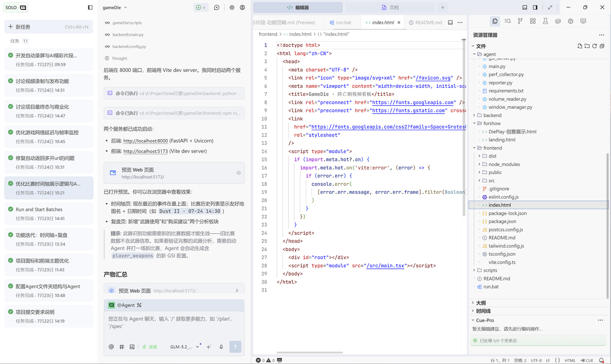Open the remote preview monitor icon
Viewport: 611px width, 364px height.
583,21
